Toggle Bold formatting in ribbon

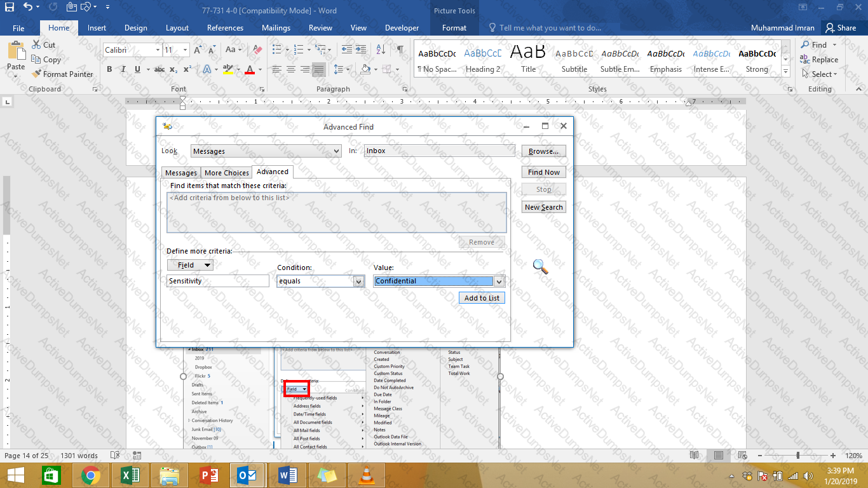point(109,69)
